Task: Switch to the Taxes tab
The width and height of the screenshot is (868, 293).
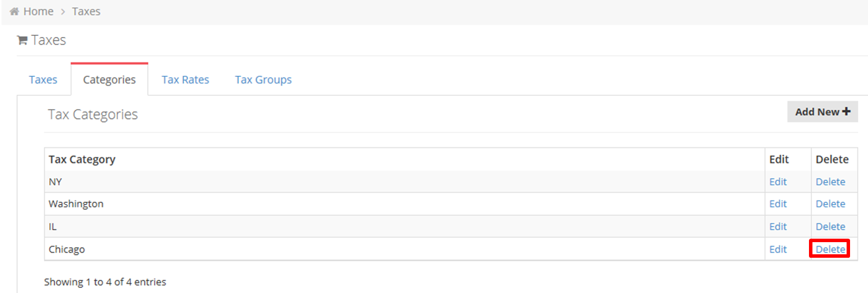Action: pyautogui.click(x=43, y=80)
